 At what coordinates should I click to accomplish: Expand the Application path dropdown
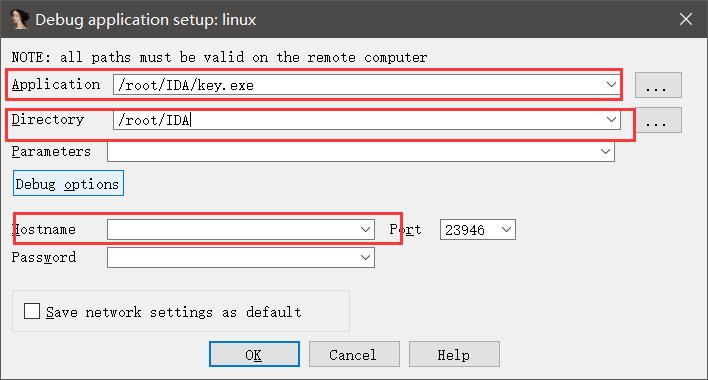click(611, 84)
